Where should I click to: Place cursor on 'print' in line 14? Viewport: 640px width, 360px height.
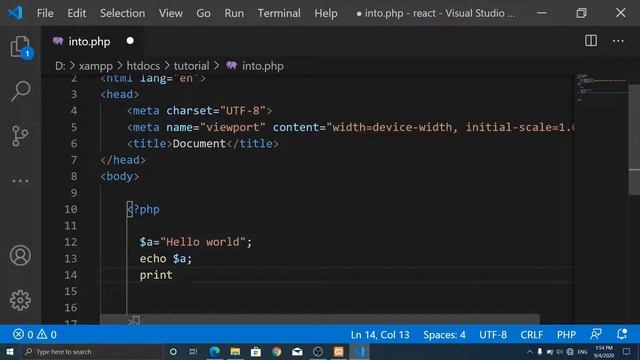coord(156,275)
